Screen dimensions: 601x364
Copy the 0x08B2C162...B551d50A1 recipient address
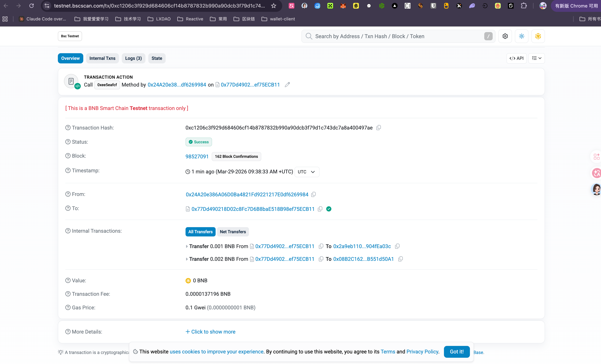pyautogui.click(x=400, y=259)
